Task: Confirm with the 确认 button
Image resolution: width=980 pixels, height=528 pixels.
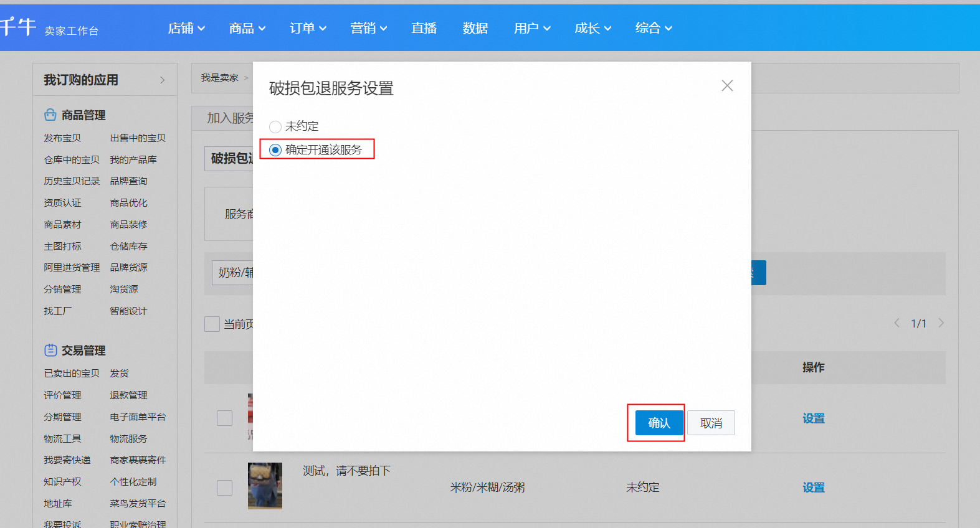Action: [x=659, y=423]
